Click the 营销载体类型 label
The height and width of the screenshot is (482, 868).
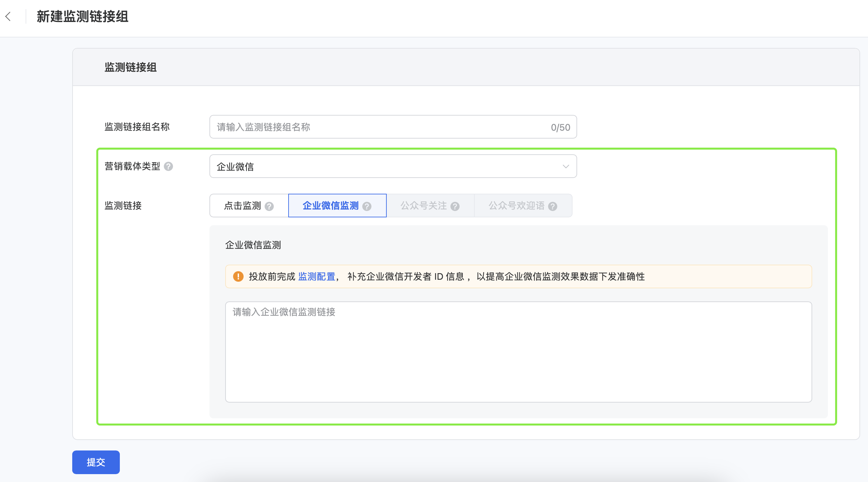[x=132, y=166]
